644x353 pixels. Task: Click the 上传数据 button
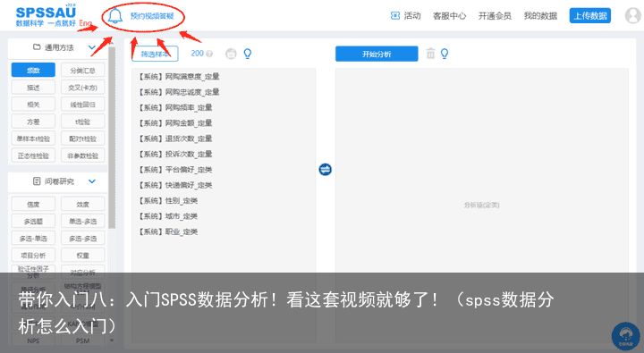pos(589,16)
